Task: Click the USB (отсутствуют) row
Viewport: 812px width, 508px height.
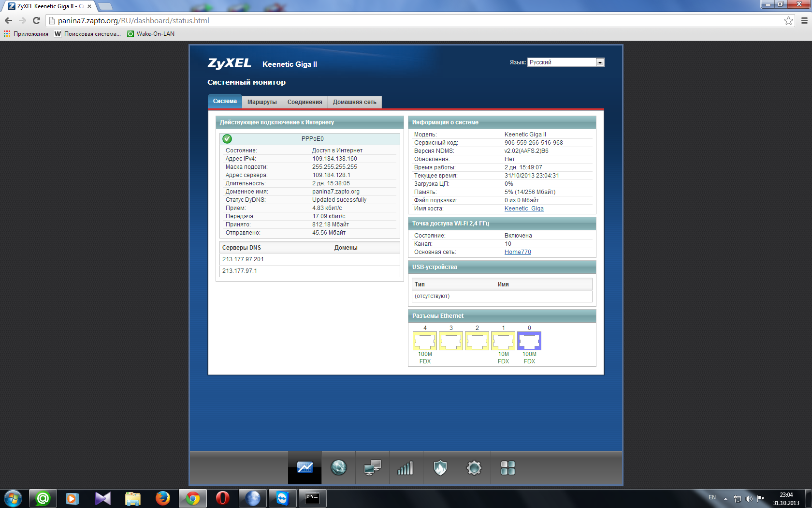Action: pos(502,296)
